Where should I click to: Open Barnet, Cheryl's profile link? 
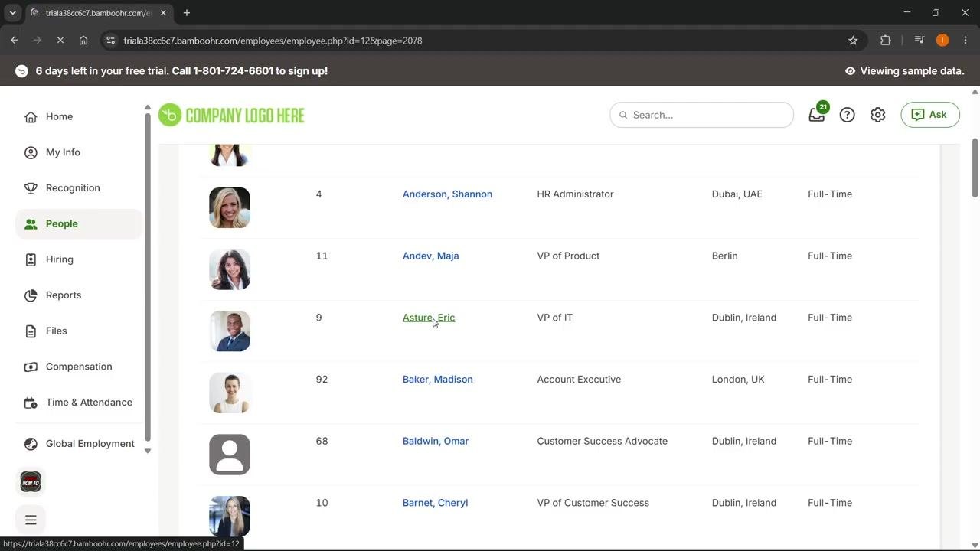[x=435, y=503]
